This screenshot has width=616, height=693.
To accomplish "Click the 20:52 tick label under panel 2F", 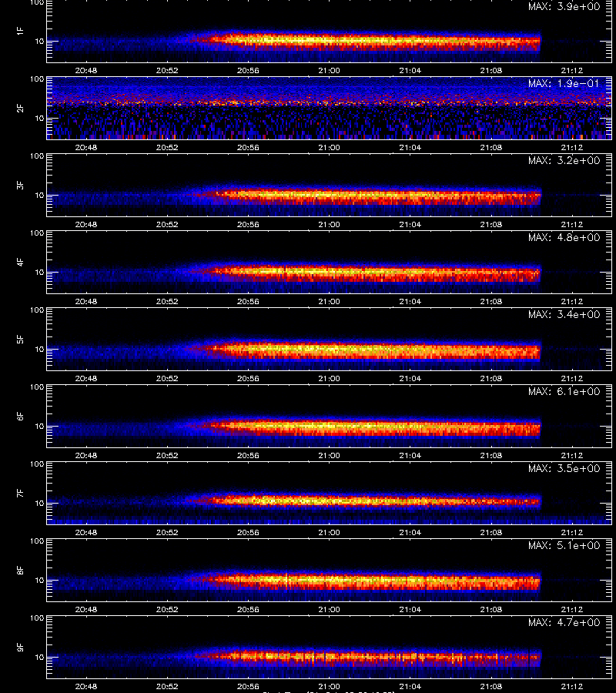I will click(x=167, y=147).
